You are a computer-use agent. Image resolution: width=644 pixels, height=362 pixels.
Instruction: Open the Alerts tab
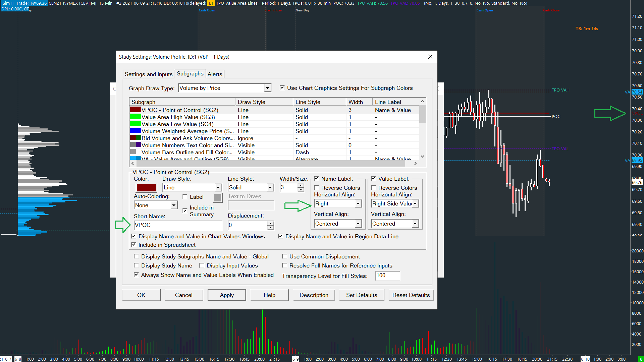pos(215,74)
